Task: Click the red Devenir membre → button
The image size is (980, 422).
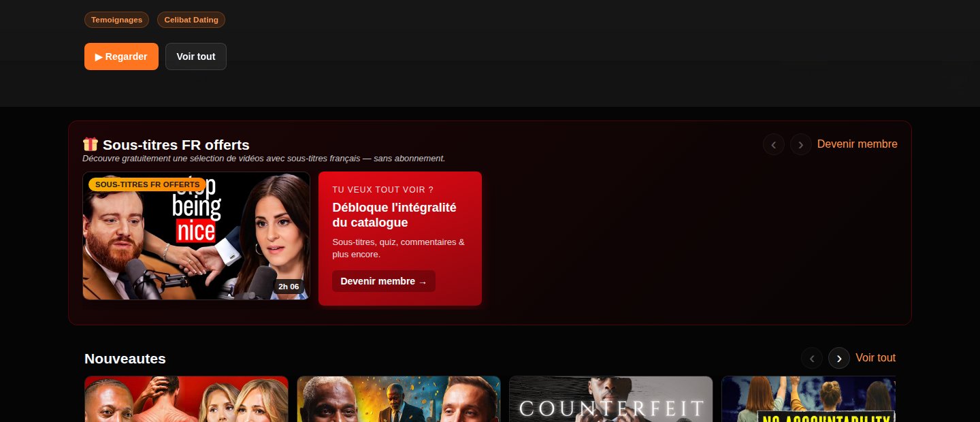Action: [x=384, y=281]
